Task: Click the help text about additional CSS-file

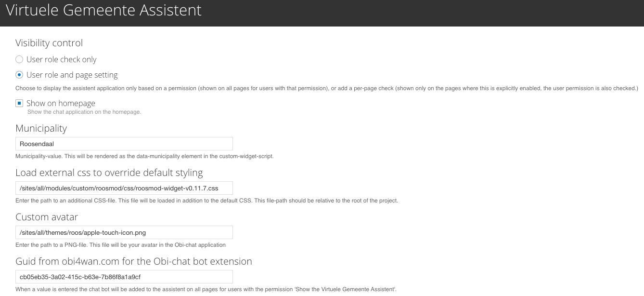Action: click(206, 201)
